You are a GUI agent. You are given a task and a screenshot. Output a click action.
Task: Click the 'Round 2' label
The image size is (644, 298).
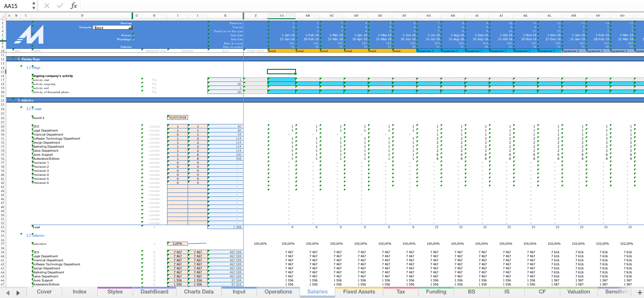click(38, 118)
